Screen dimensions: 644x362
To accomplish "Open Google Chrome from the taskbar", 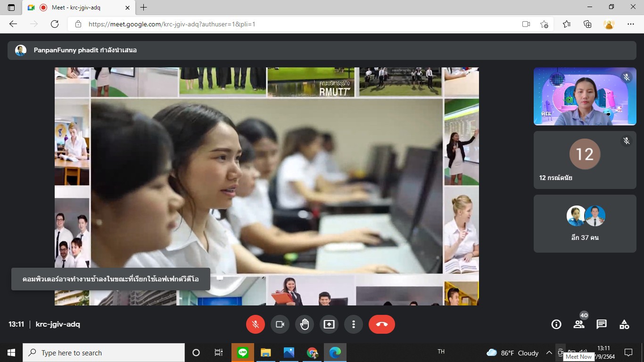I will click(x=312, y=353).
